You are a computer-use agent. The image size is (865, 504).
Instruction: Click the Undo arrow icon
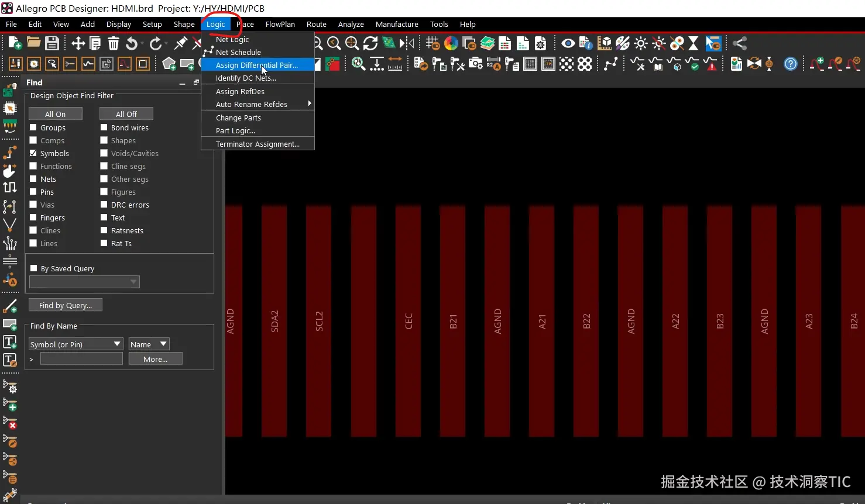[x=132, y=43]
